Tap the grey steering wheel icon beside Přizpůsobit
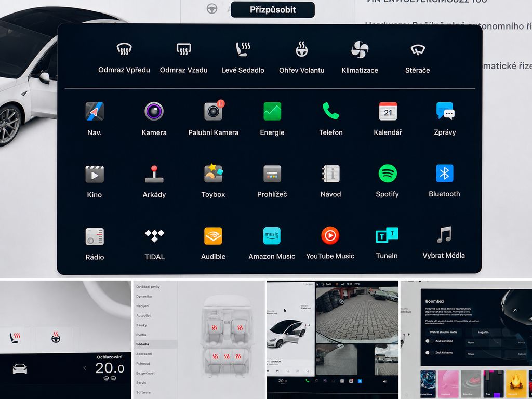532x399 pixels. [x=212, y=8]
